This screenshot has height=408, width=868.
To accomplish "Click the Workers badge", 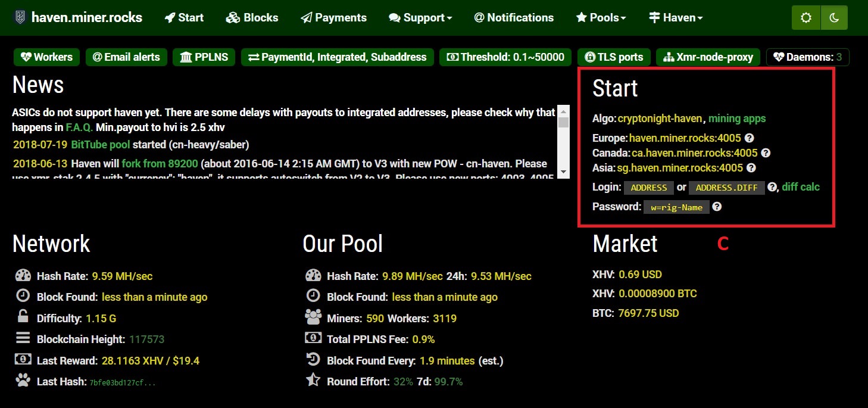I will (x=46, y=57).
